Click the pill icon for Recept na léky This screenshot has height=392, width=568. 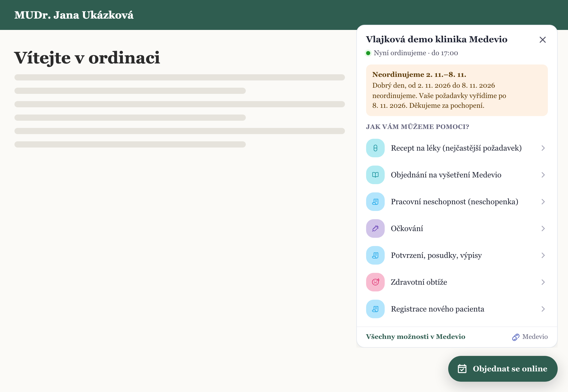[375, 148]
